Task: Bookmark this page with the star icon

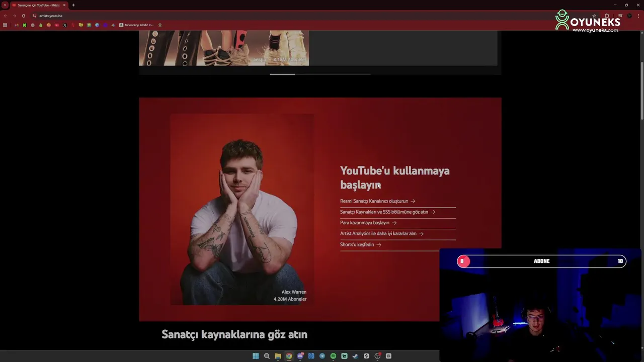Action: [x=594, y=16]
